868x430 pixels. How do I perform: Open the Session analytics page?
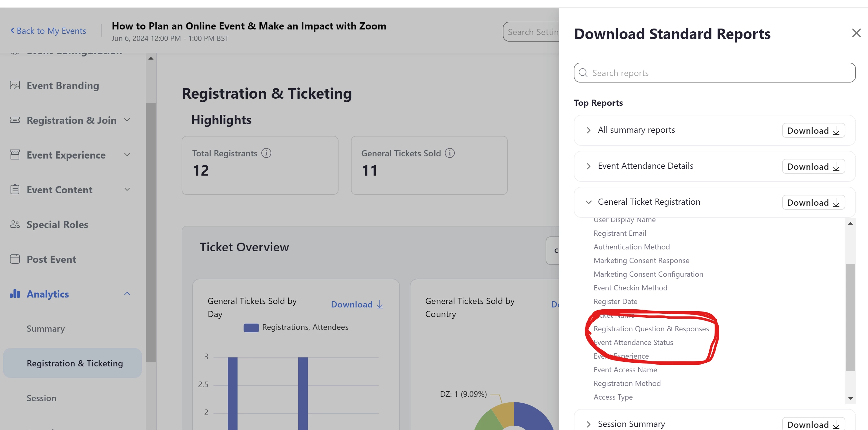click(x=42, y=398)
